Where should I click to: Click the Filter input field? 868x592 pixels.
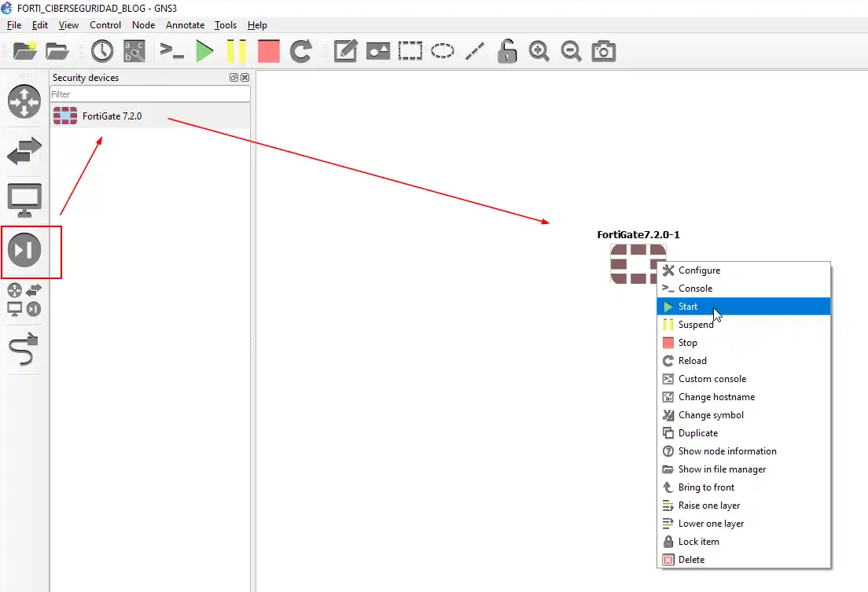(x=150, y=94)
